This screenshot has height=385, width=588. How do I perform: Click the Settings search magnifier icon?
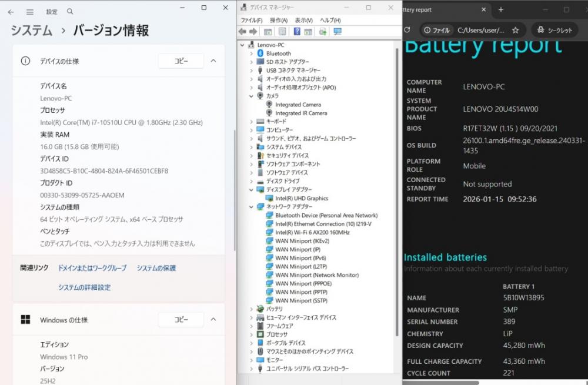(x=70, y=12)
